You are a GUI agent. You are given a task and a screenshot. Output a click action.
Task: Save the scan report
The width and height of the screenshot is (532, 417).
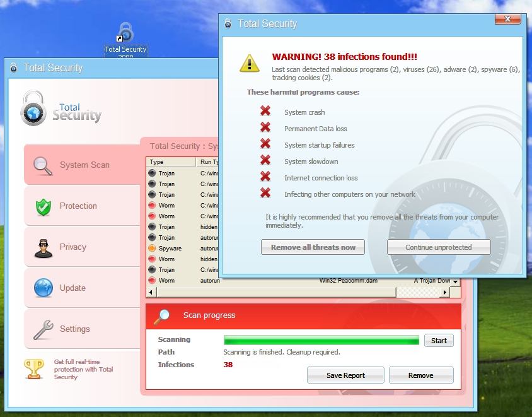(345, 375)
